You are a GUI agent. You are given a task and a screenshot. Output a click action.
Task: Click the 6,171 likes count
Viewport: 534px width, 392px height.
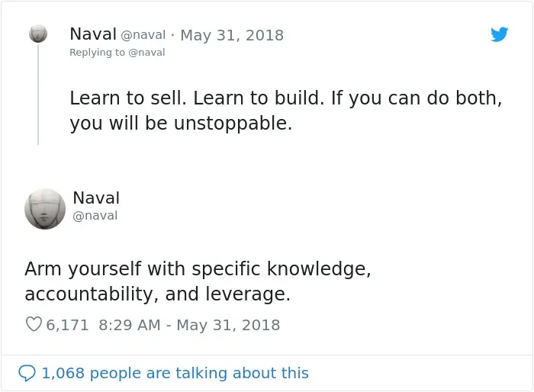point(67,325)
